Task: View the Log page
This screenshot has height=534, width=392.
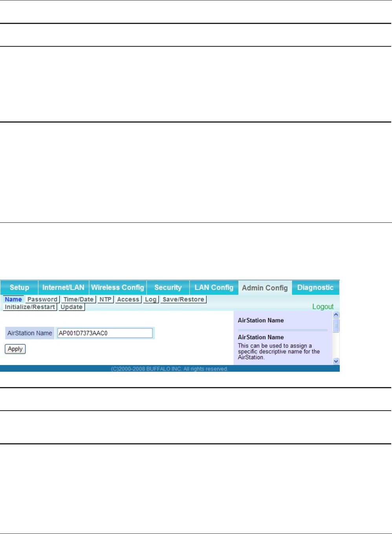Action: (x=151, y=299)
